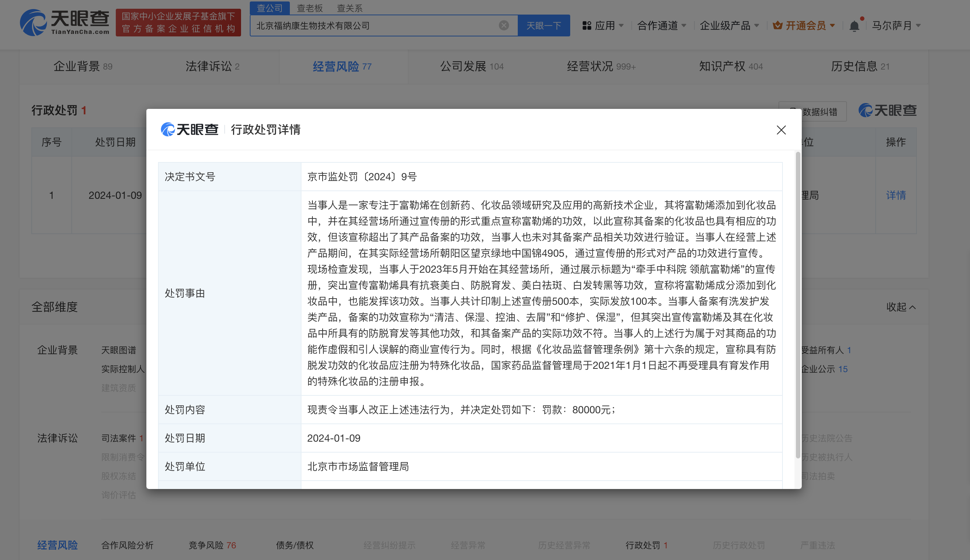
Task: Click 企业公示 15 link
Action: (824, 369)
